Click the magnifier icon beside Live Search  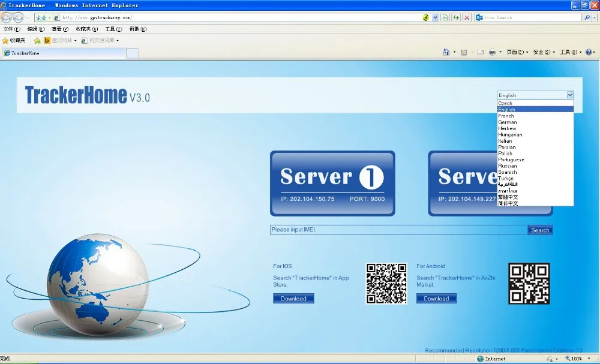pos(587,17)
